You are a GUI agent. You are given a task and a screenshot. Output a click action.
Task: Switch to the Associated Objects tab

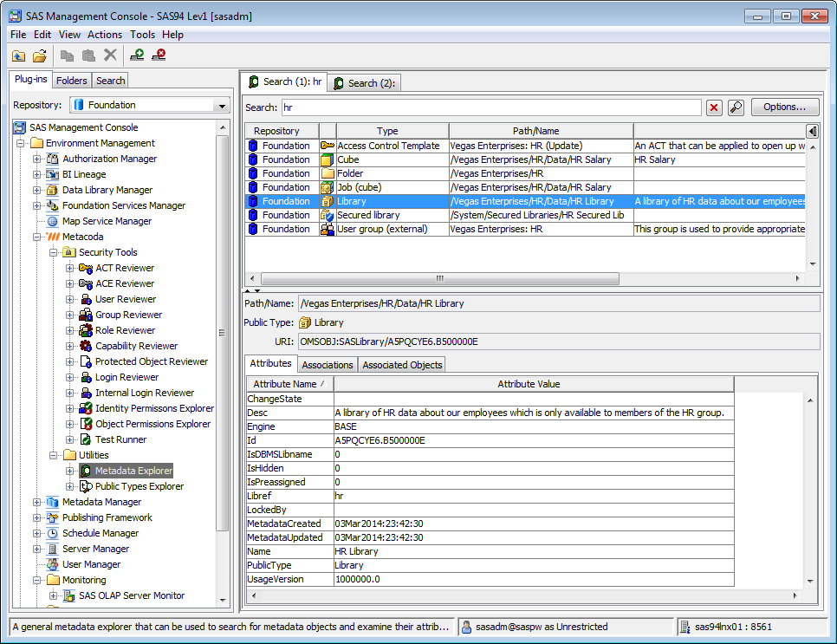pyautogui.click(x=402, y=365)
